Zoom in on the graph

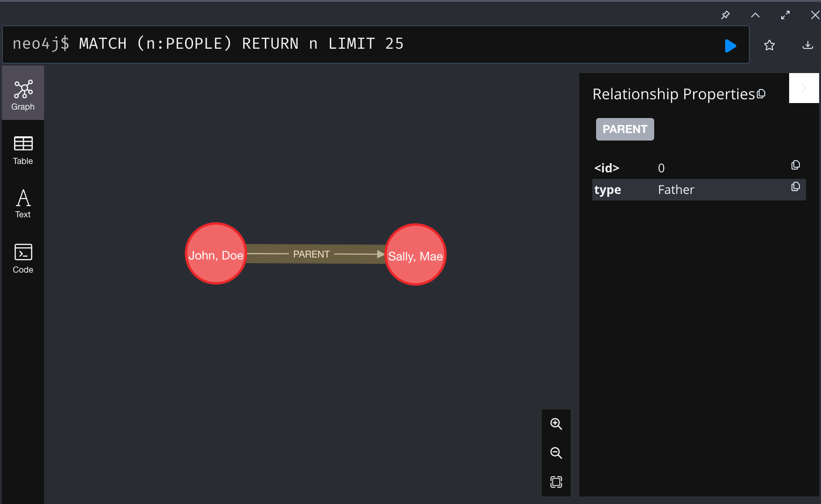click(x=556, y=424)
